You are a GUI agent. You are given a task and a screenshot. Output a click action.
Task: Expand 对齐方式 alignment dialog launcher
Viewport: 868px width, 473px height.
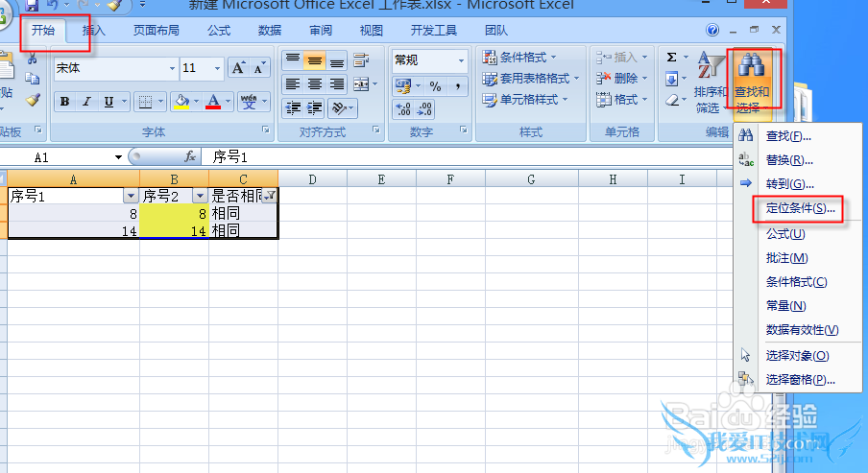(376, 130)
